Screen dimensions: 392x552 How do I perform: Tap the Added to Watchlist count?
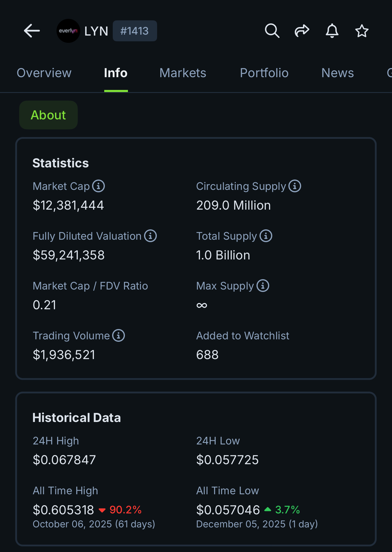pos(208,355)
